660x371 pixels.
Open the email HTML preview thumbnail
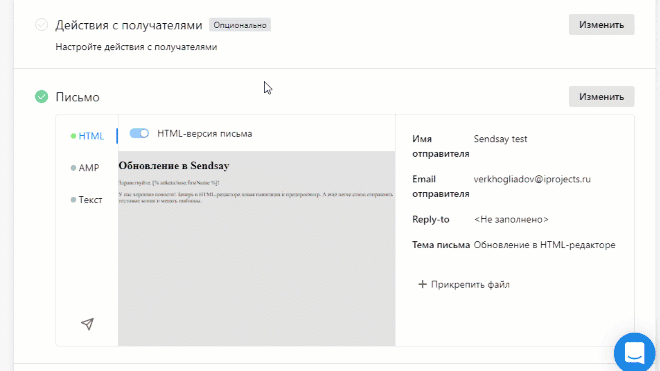257,248
